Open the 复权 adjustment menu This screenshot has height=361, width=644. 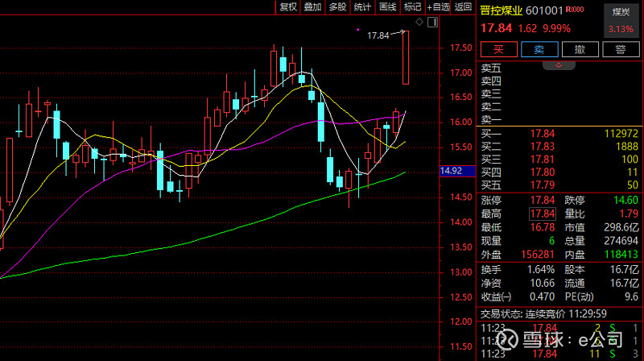click(287, 7)
